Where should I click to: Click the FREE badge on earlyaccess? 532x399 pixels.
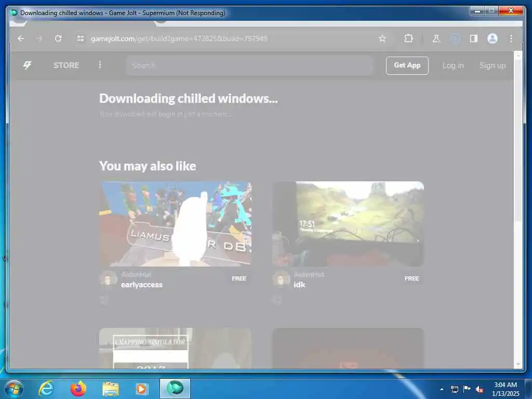click(x=239, y=278)
